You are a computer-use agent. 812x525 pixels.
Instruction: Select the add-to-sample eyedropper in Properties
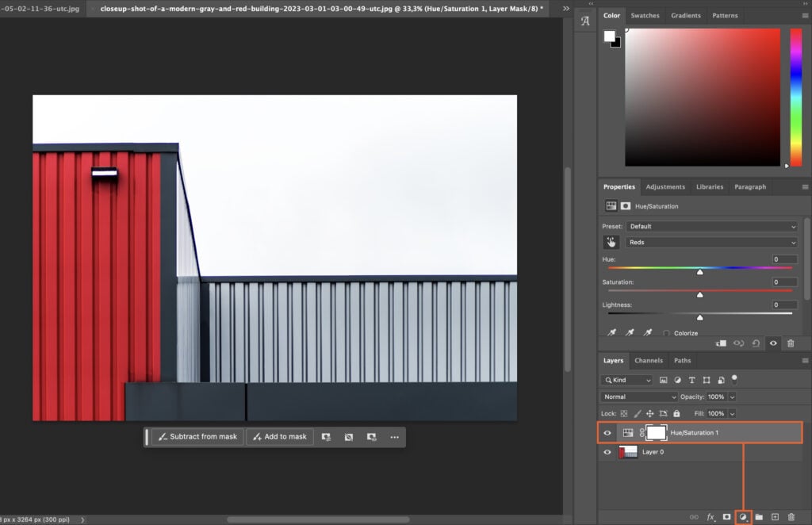point(630,332)
